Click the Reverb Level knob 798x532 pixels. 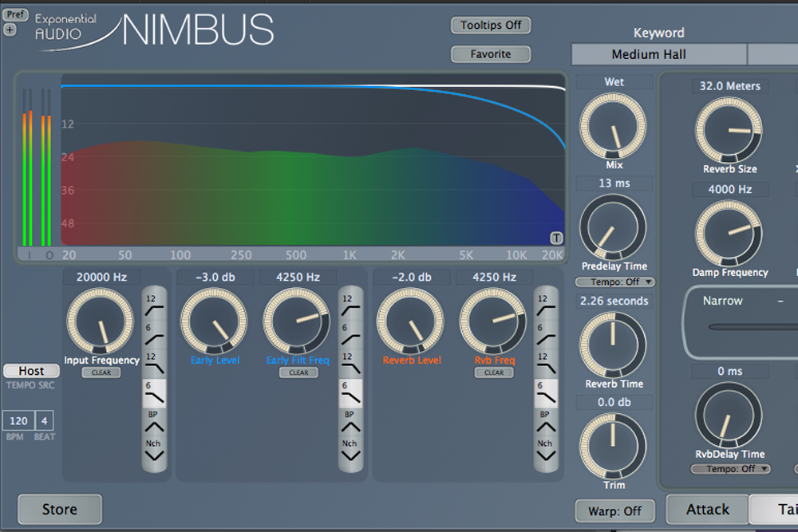tap(410, 321)
